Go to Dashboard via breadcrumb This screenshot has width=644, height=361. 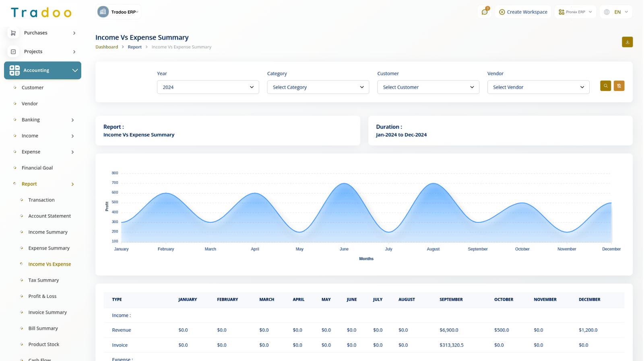[x=107, y=47]
